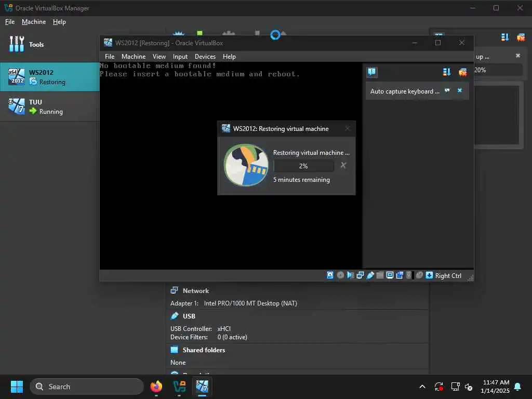Click the Shared folders folder icon
Viewport: 532px width, 399px height.
click(175, 350)
